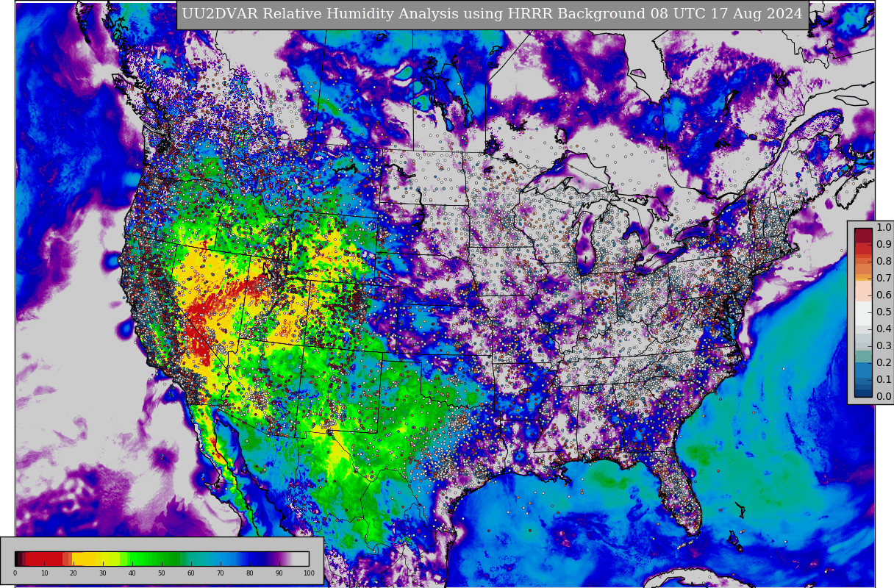The height and width of the screenshot is (588, 894).
Task: Click the 0.7 label on the vertical colorbar
Action: click(x=884, y=279)
